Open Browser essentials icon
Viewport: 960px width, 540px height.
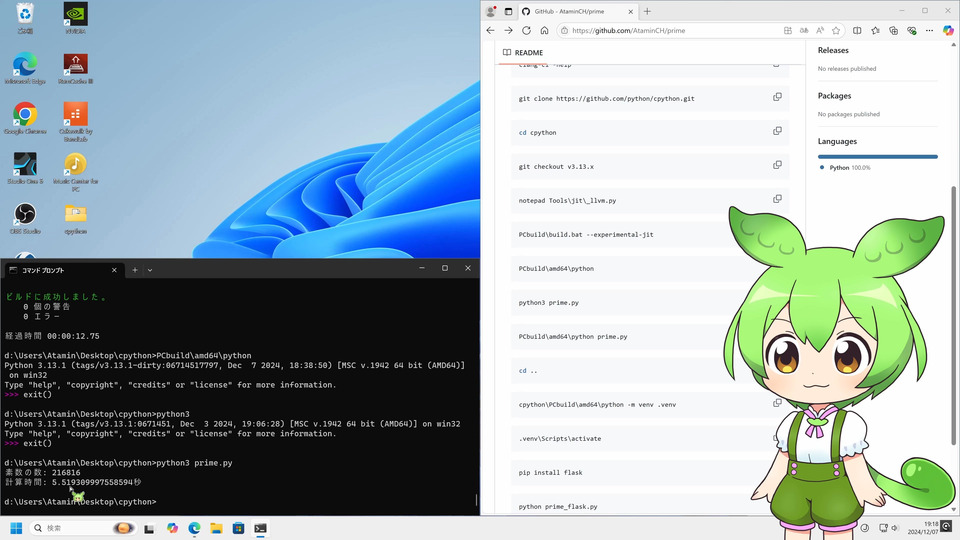click(912, 30)
